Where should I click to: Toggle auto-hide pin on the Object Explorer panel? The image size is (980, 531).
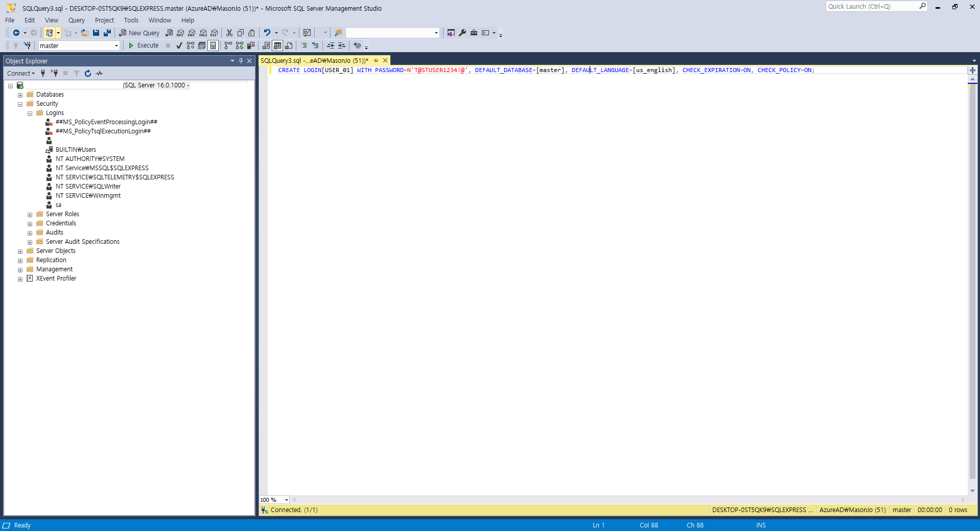241,61
